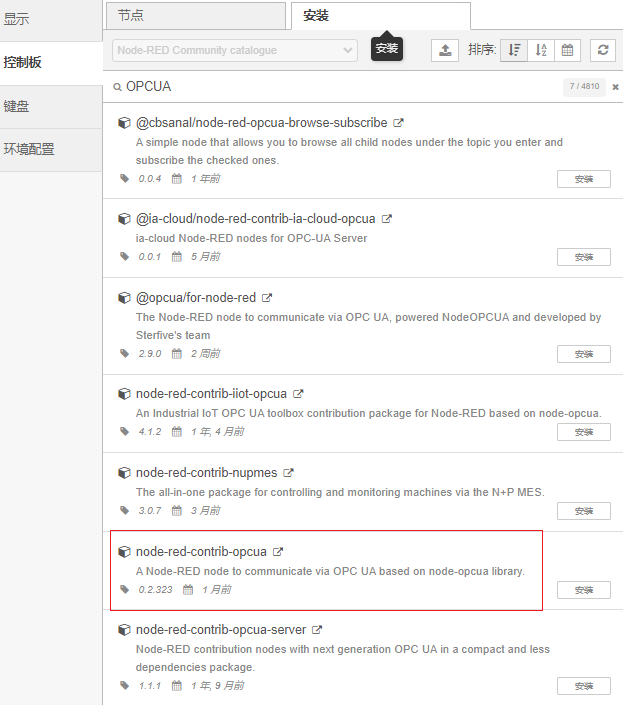Click calendar icon beside 3 月前

pyautogui.click(x=177, y=511)
